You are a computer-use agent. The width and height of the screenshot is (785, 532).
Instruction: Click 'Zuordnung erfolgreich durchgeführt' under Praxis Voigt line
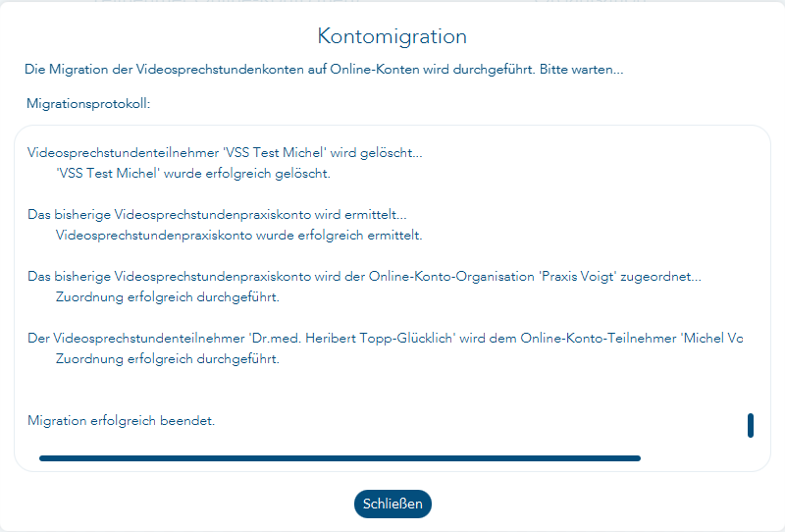click(x=167, y=297)
